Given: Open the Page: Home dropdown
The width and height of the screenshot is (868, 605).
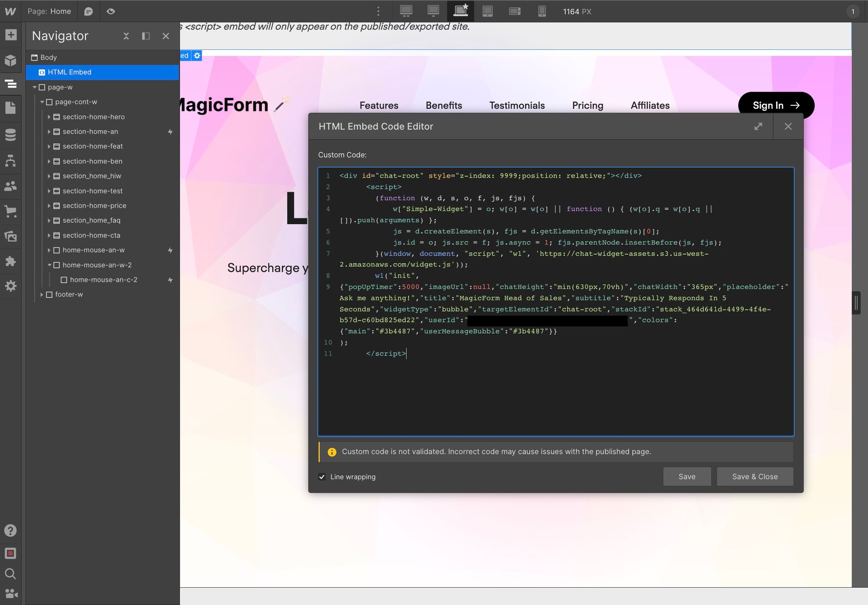Looking at the screenshot, I should tap(49, 11).
